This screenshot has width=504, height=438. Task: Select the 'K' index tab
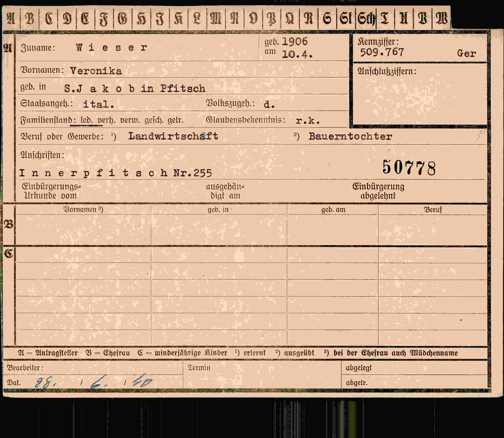point(178,18)
